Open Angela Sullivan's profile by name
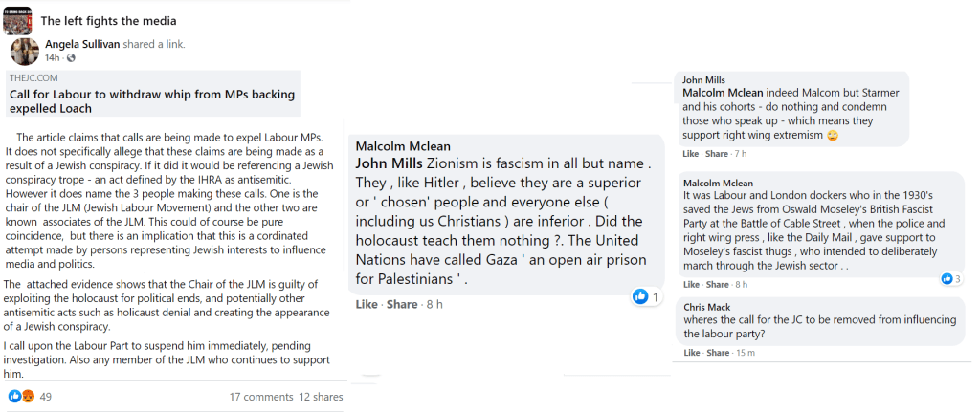 [x=90, y=44]
